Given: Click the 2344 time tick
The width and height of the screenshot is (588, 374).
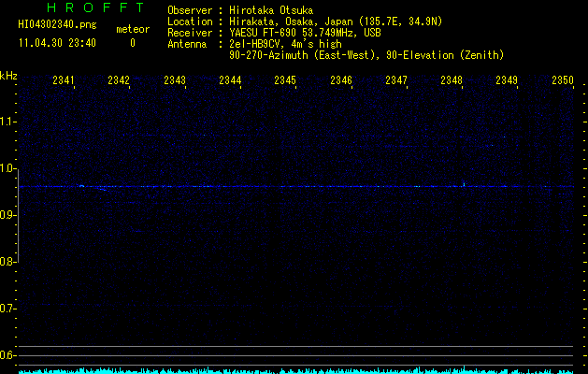Looking at the screenshot, I should (x=230, y=80).
